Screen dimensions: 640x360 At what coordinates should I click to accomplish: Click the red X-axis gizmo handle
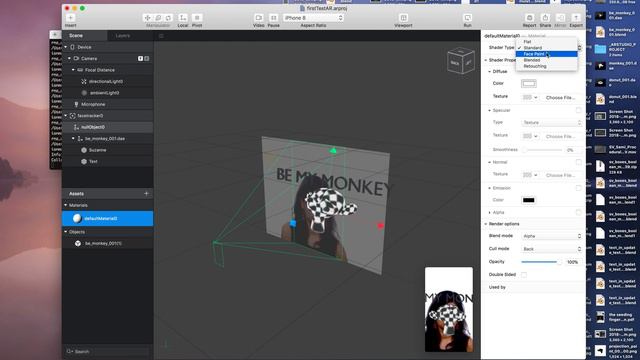coord(380,225)
